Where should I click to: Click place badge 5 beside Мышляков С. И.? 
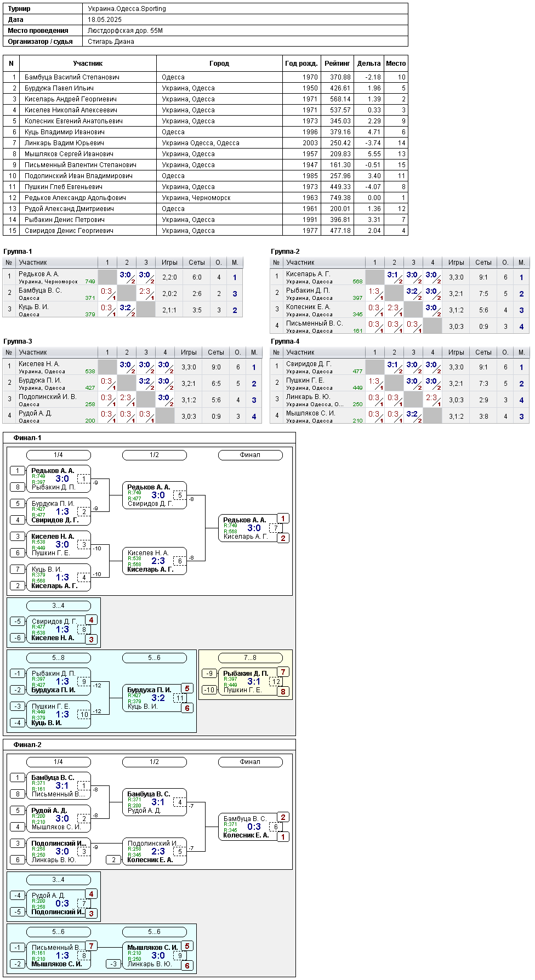[187, 946]
